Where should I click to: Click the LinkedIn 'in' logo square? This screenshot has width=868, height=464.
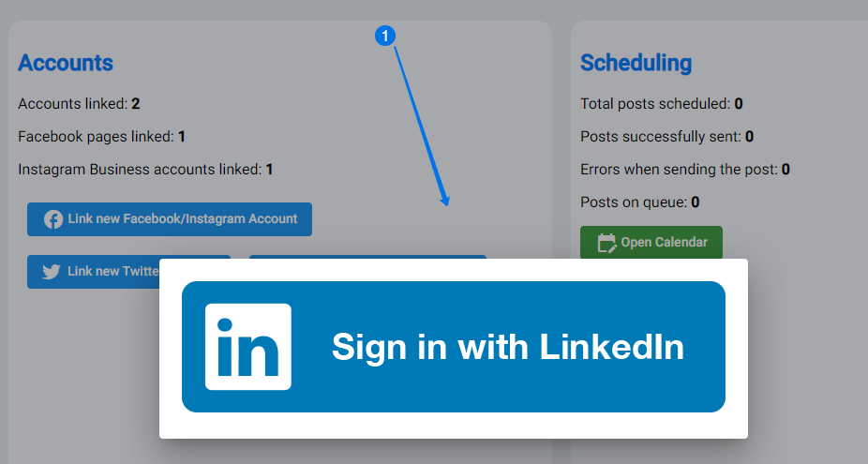(248, 347)
